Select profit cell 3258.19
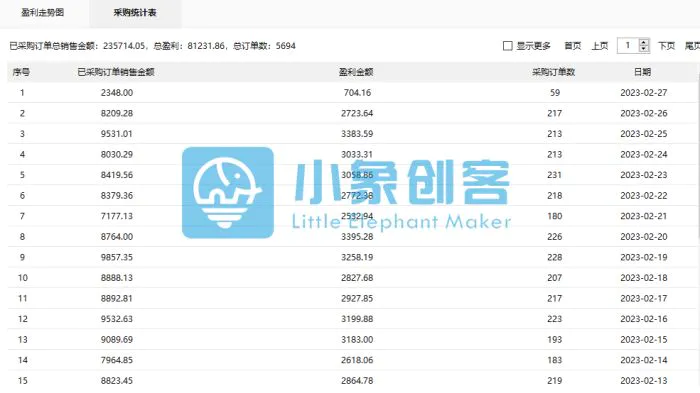Image resolution: width=700 pixels, height=393 pixels. coord(357,257)
